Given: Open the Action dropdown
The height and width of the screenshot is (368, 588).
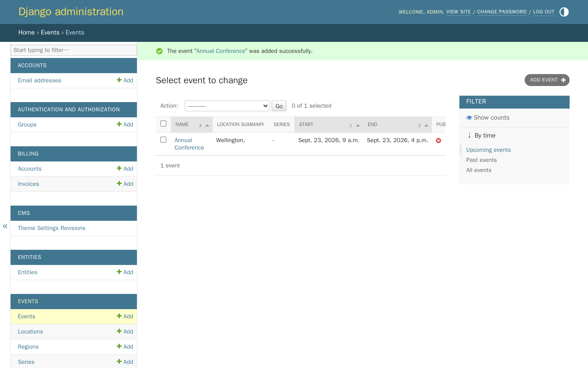Looking at the screenshot, I should 227,106.
